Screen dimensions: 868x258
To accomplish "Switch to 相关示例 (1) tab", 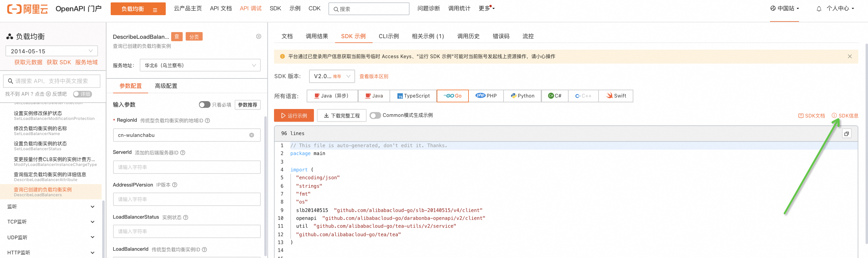I will pyautogui.click(x=428, y=36).
